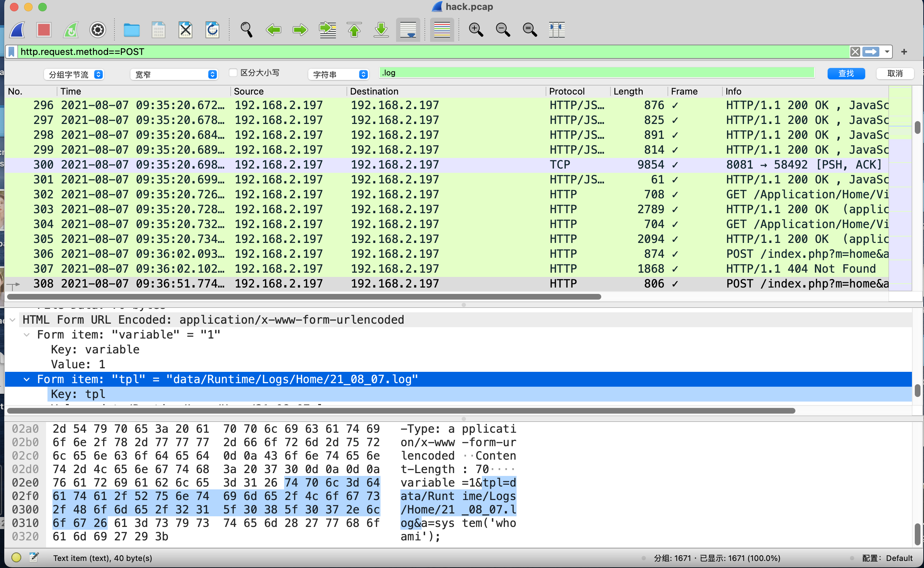The width and height of the screenshot is (924, 568).
Task: Sort packets by the Length column header
Action: 639,91
